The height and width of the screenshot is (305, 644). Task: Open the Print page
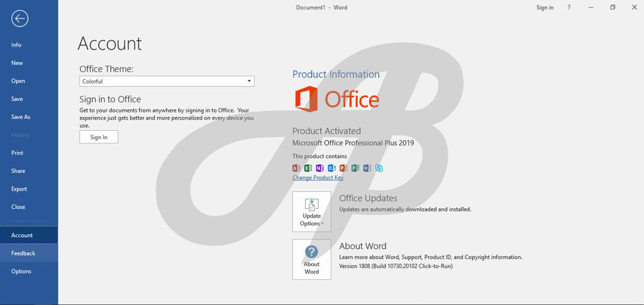29,153
